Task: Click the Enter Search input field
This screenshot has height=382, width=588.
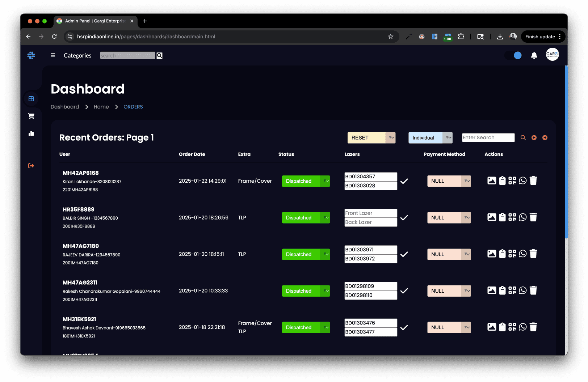Action: point(488,137)
